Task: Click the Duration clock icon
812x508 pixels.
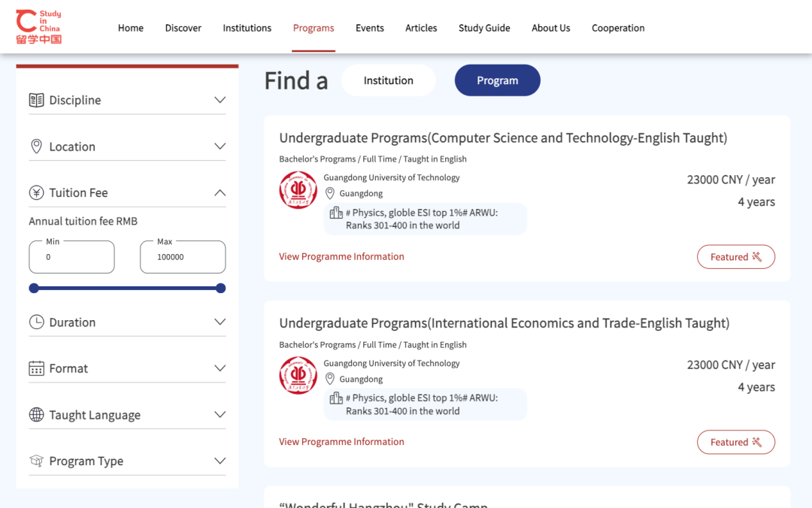Action: pos(36,322)
